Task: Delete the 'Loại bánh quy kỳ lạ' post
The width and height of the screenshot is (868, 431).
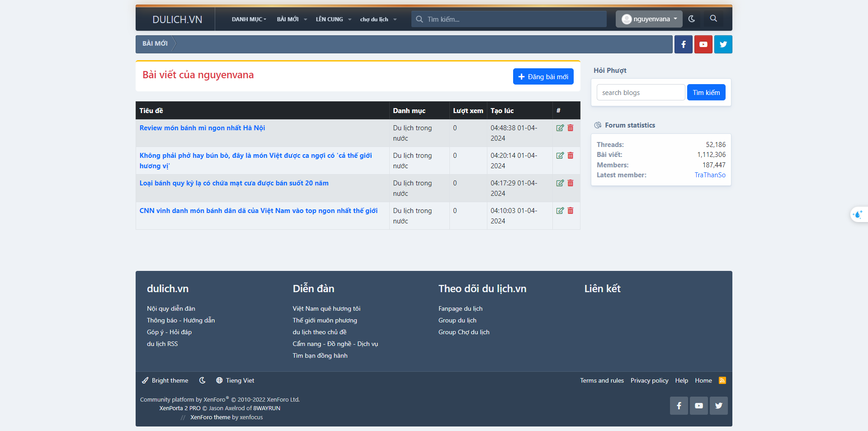Action: [571, 183]
